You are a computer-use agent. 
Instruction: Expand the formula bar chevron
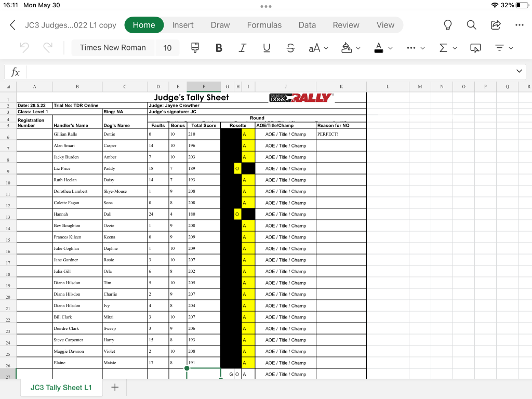519,71
